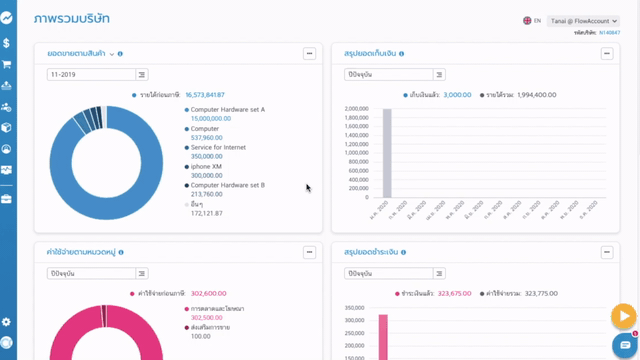Toggle the รายได้รวม legend dot
This screenshot has height=360, width=640.
[482, 95]
